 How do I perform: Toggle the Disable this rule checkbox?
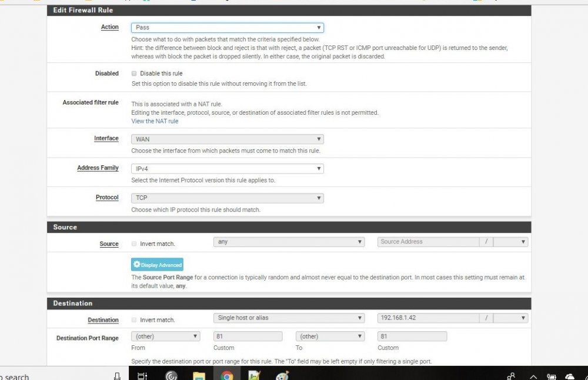[x=134, y=74]
